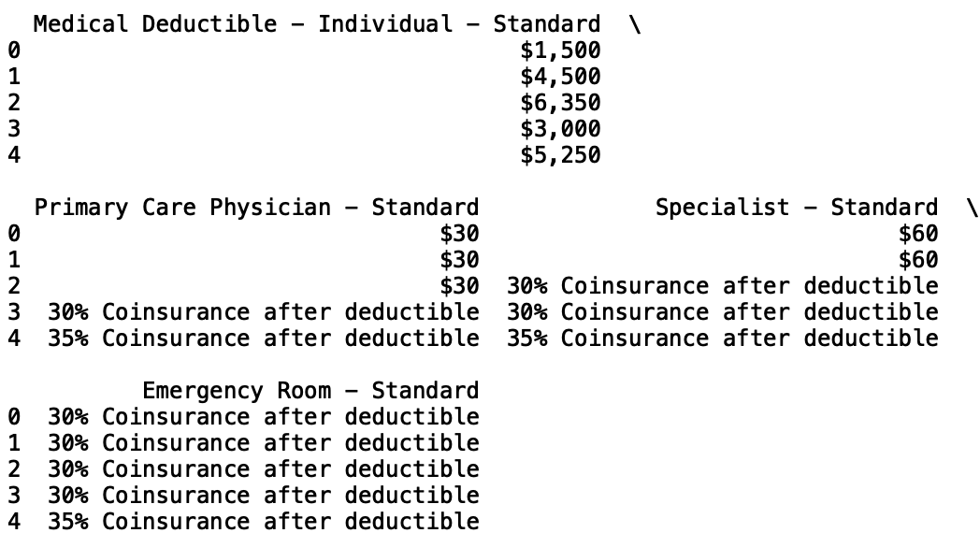Click row 4 Specialist 35% Coinsurance text
Viewport: 980px width, 533px height.
[723, 339]
